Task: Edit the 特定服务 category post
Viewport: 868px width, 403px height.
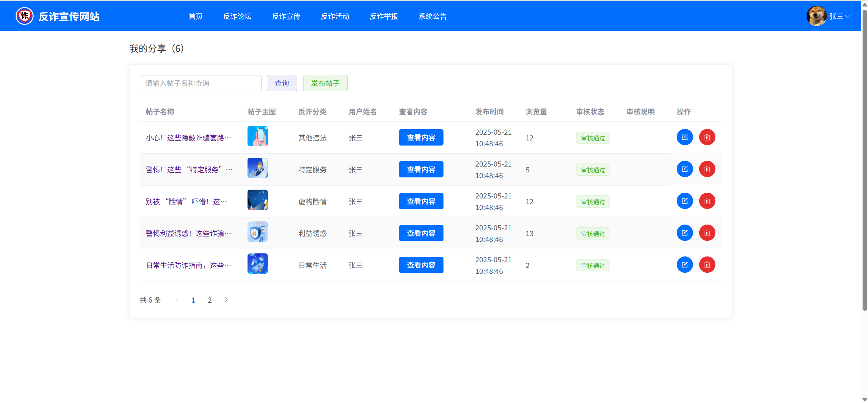Action: [x=685, y=169]
